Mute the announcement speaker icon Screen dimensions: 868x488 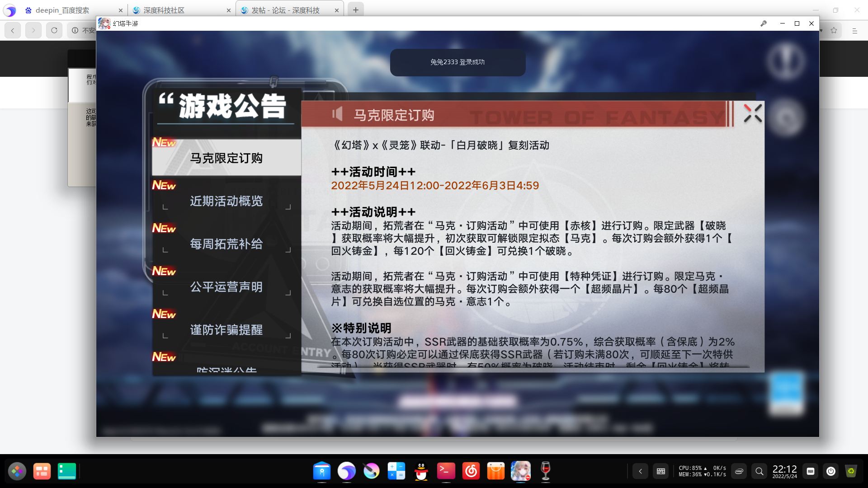tap(338, 114)
